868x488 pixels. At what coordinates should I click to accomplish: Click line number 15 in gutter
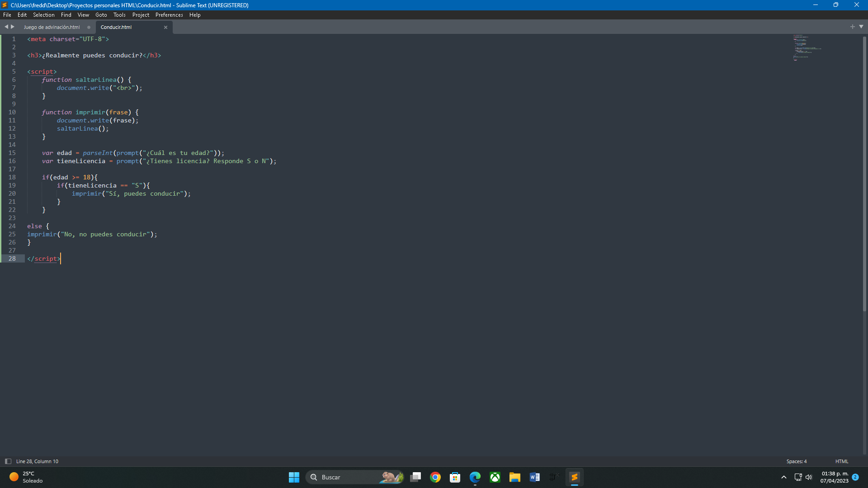12,153
